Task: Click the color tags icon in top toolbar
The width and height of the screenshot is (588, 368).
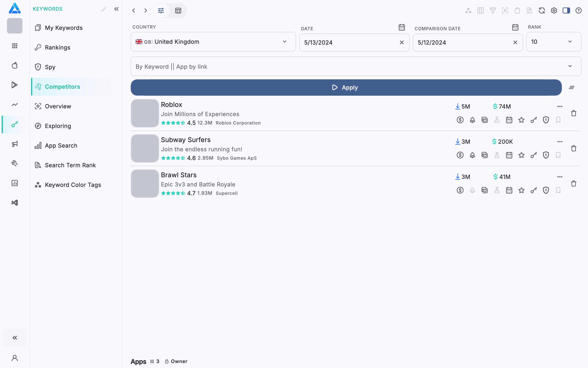Action: (468, 10)
